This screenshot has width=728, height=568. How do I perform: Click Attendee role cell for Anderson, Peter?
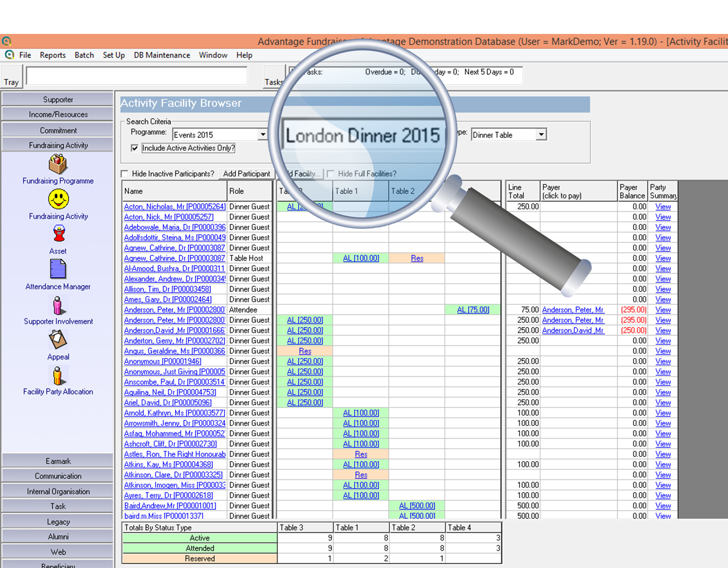click(x=250, y=310)
